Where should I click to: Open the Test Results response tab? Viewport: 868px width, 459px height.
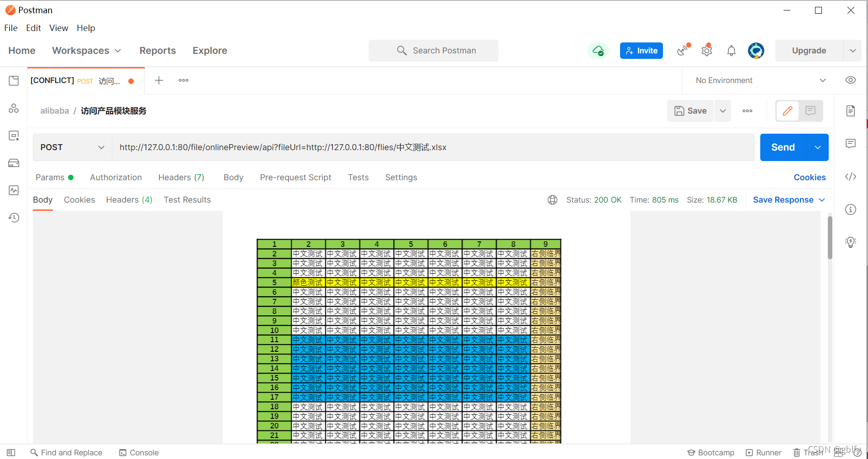[187, 200]
